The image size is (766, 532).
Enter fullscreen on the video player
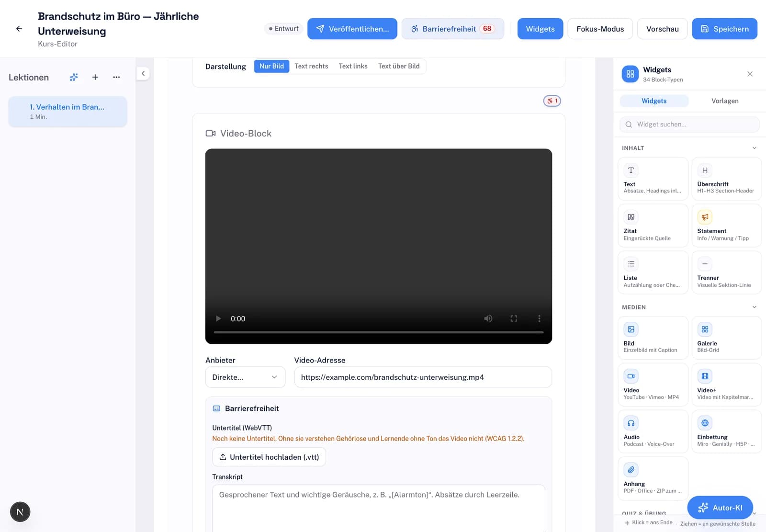coord(514,318)
